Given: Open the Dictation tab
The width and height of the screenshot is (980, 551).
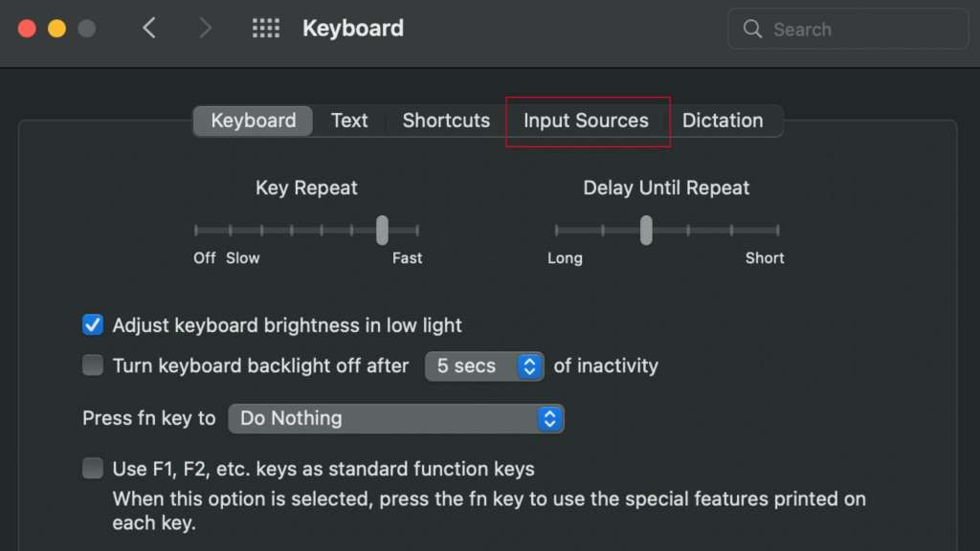Looking at the screenshot, I should [723, 121].
